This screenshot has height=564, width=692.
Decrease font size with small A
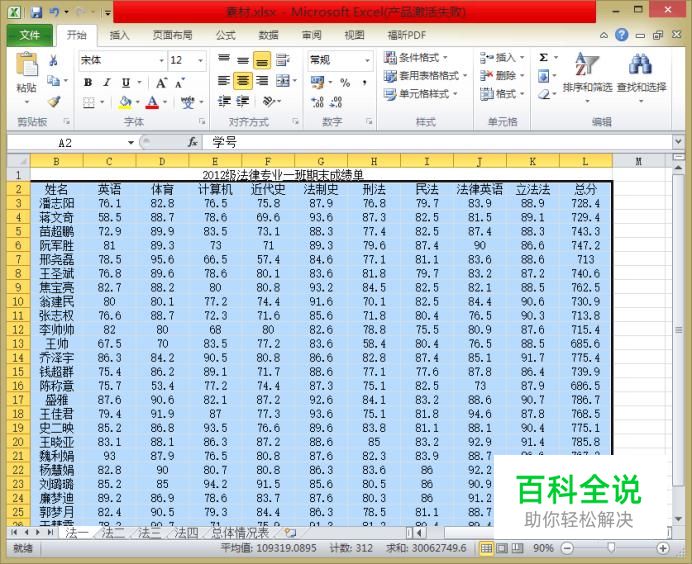point(180,83)
